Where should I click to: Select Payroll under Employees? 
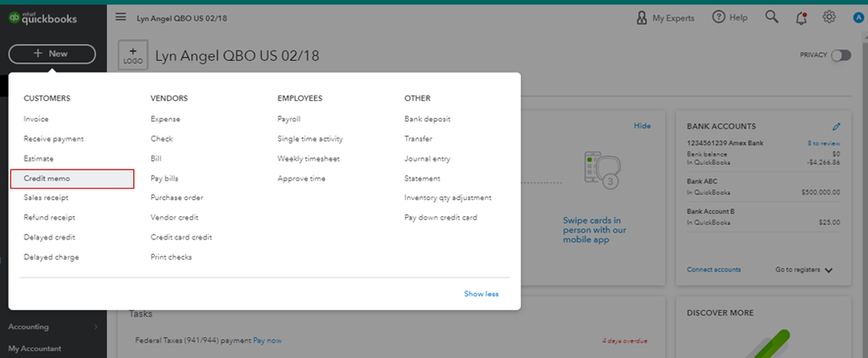289,119
